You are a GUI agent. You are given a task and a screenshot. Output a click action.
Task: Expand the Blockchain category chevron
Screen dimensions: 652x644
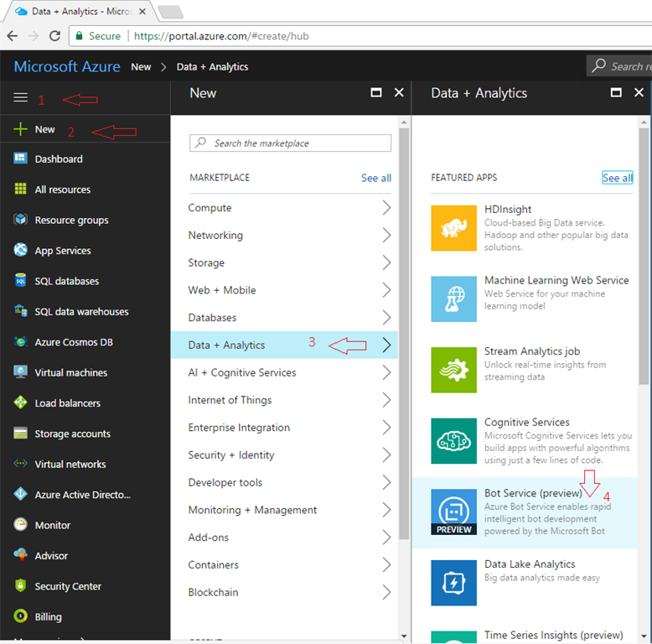point(386,592)
